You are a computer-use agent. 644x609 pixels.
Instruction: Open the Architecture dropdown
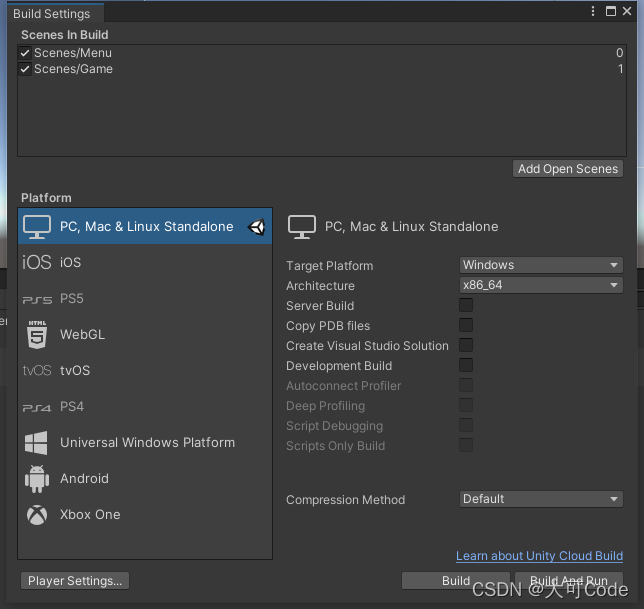[x=541, y=285]
